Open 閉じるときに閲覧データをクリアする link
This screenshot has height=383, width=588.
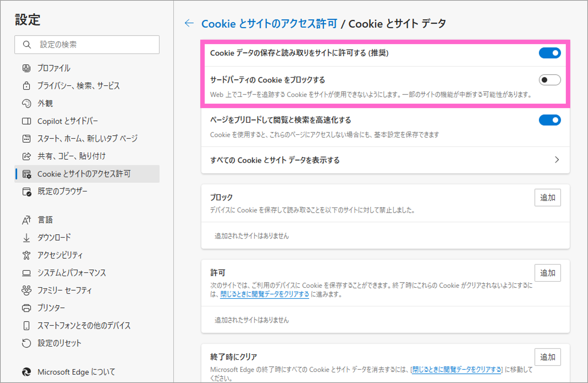click(264, 294)
